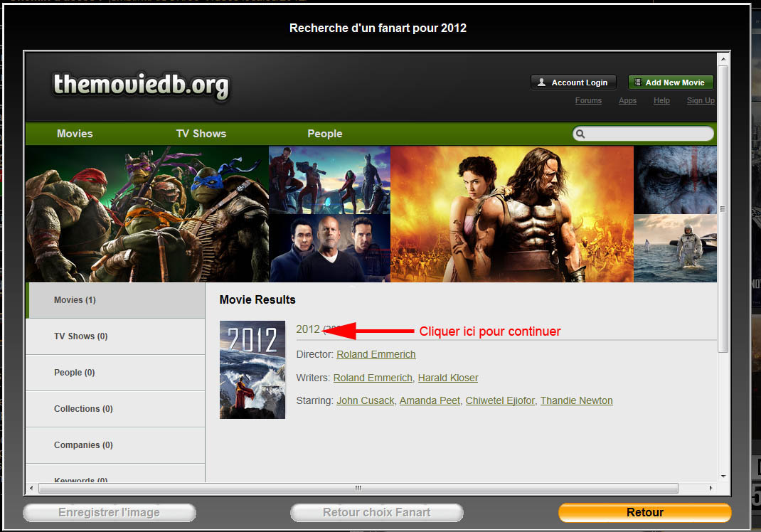The image size is (761, 532).
Task: Select the ape face banner image
Action: (x=675, y=180)
